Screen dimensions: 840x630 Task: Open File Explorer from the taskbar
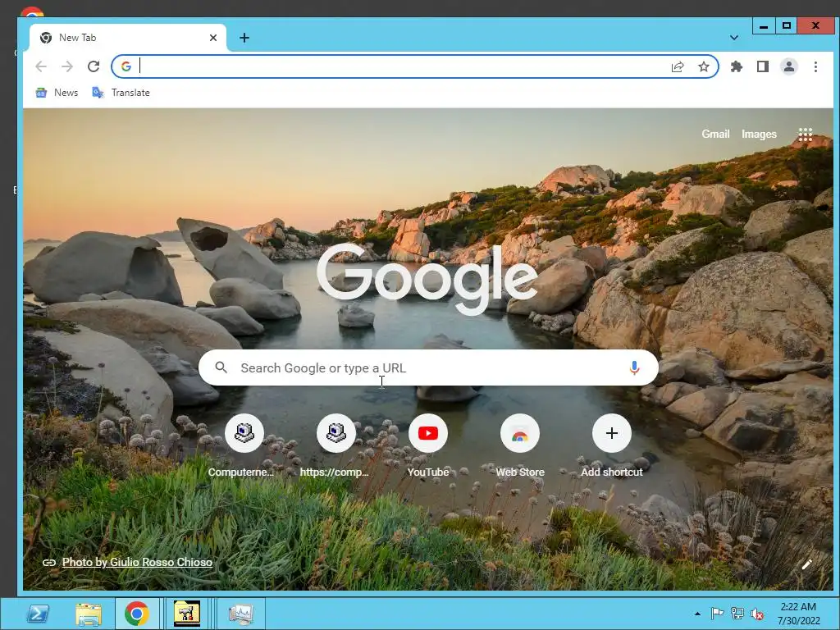88,614
